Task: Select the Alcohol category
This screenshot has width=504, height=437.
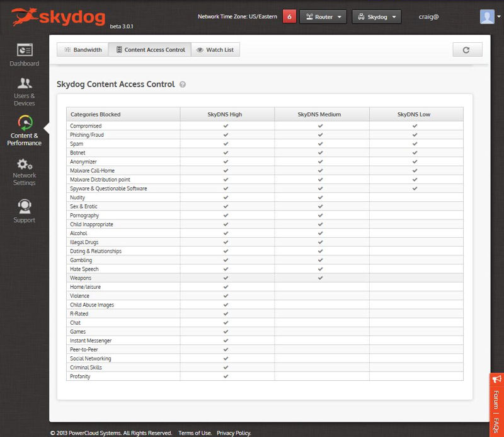Action: 78,233
